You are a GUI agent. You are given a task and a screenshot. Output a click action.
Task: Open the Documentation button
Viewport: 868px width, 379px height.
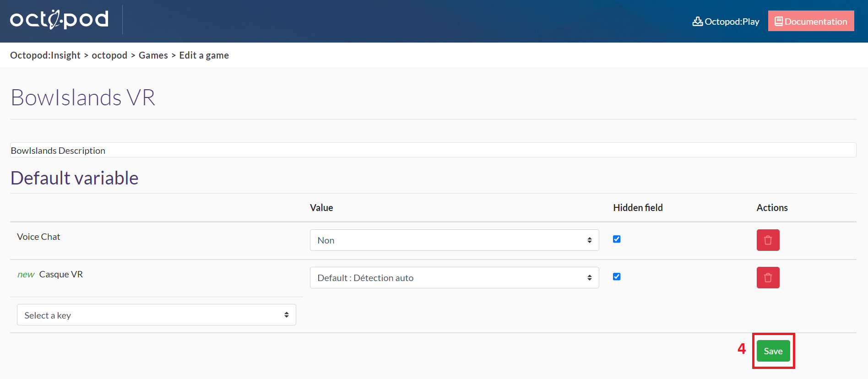811,21
